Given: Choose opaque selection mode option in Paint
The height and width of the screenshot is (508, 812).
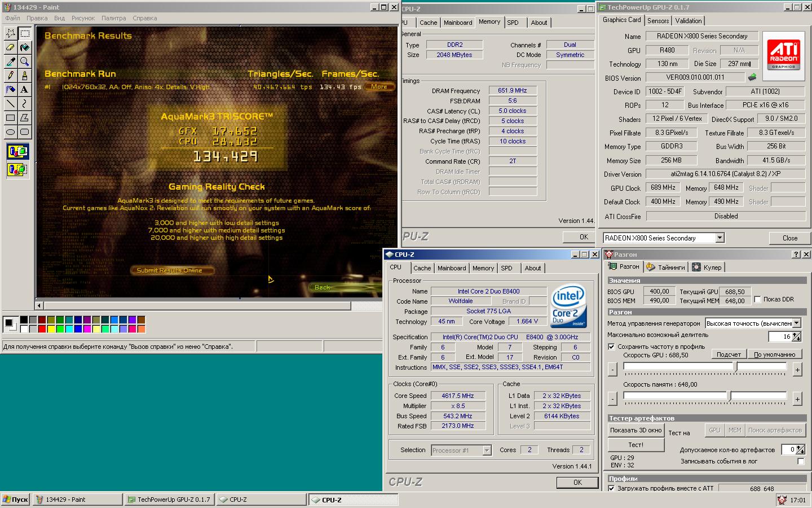Looking at the screenshot, I should [x=17, y=151].
